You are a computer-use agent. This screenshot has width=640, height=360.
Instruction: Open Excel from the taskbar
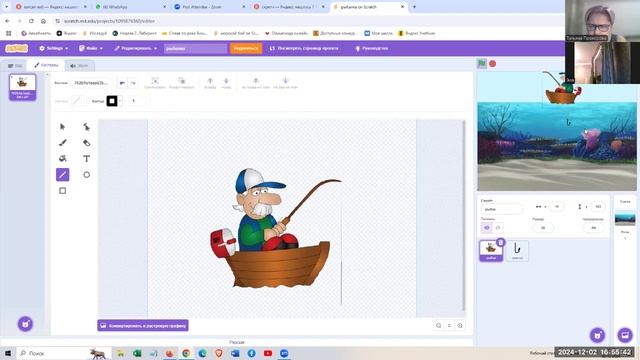click(x=137, y=353)
